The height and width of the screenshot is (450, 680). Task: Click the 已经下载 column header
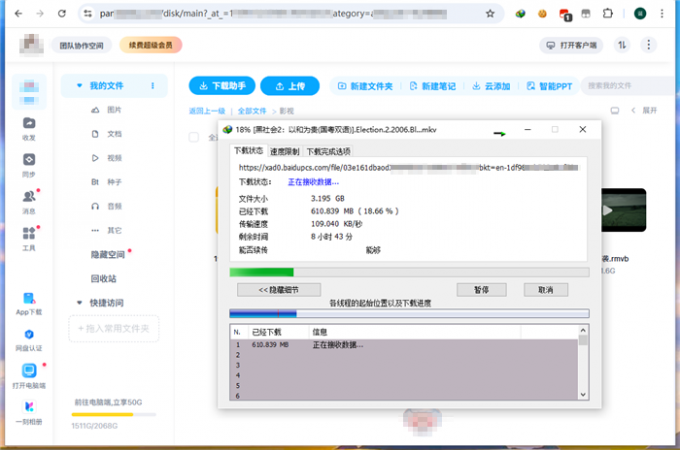[x=278, y=332]
